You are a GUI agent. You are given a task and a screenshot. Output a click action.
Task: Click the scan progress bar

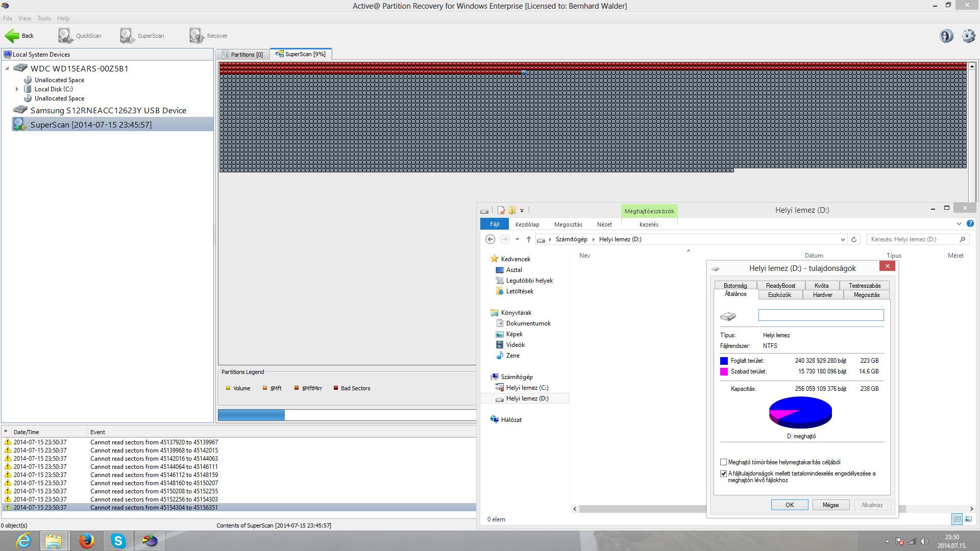pyautogui.click(x=347, y=415)
